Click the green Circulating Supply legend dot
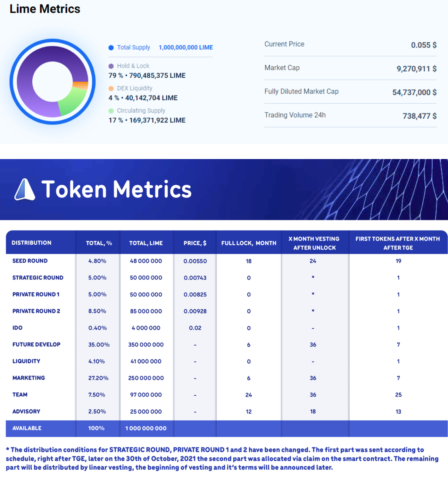The image size is (448, 479). pyautogui.click(x=111, y=111)
